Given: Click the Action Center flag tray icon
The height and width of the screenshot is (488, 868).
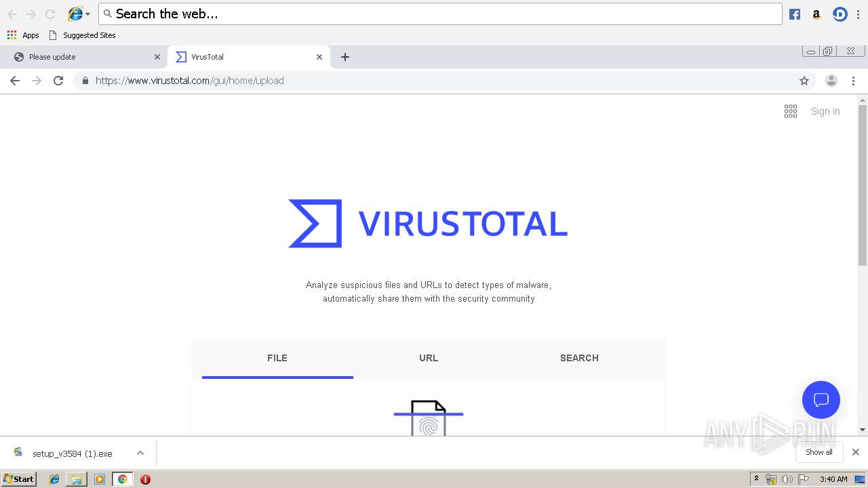Looking at the screenshot, I should click(804, 479).
